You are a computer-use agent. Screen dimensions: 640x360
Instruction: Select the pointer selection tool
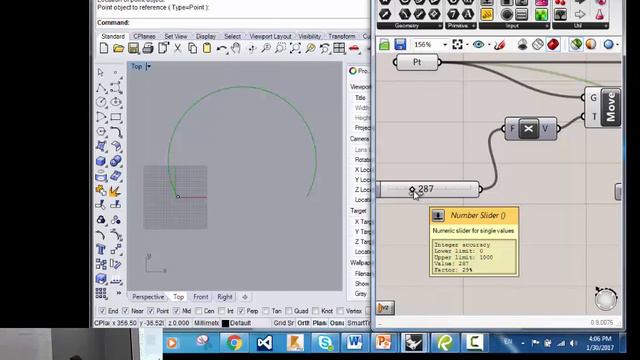point(101,73)
